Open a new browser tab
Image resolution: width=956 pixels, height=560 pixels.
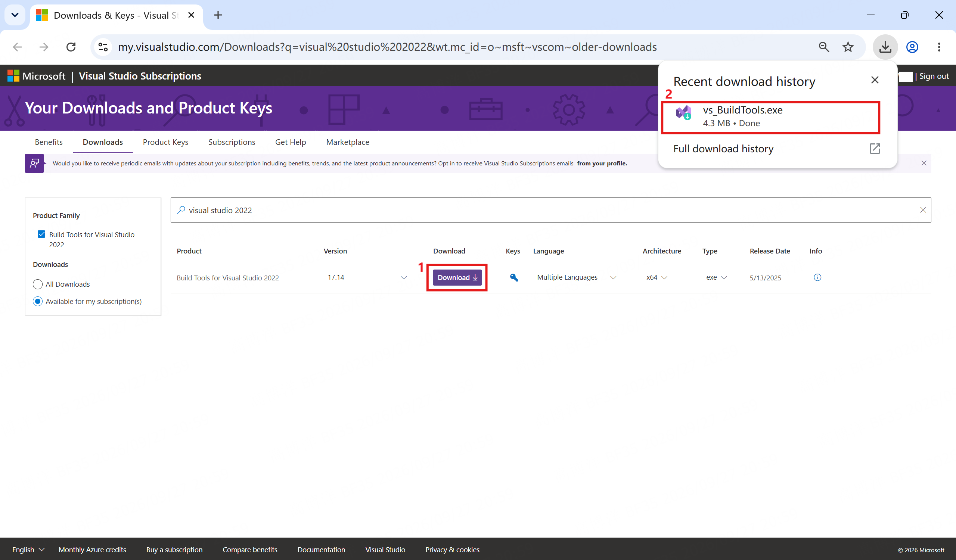coord(218,15)
